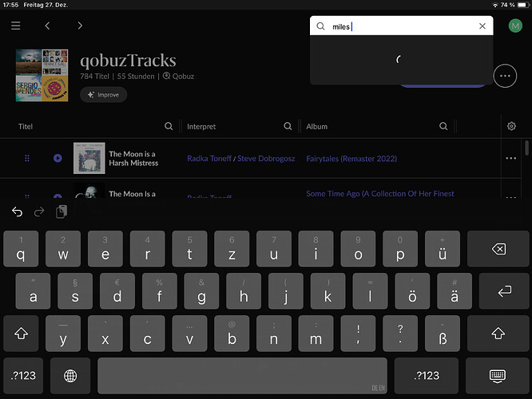Filter by title using Titel search icon
This screenshot has height=399, width=532.
pos(169,126)
